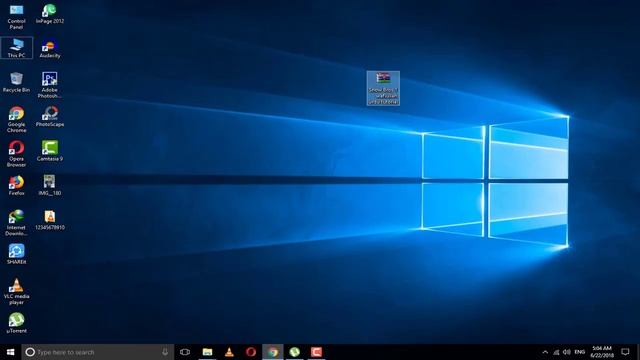Switch to Chrome in the taskbar
The image size is (640, 360).
click(273, 352)
